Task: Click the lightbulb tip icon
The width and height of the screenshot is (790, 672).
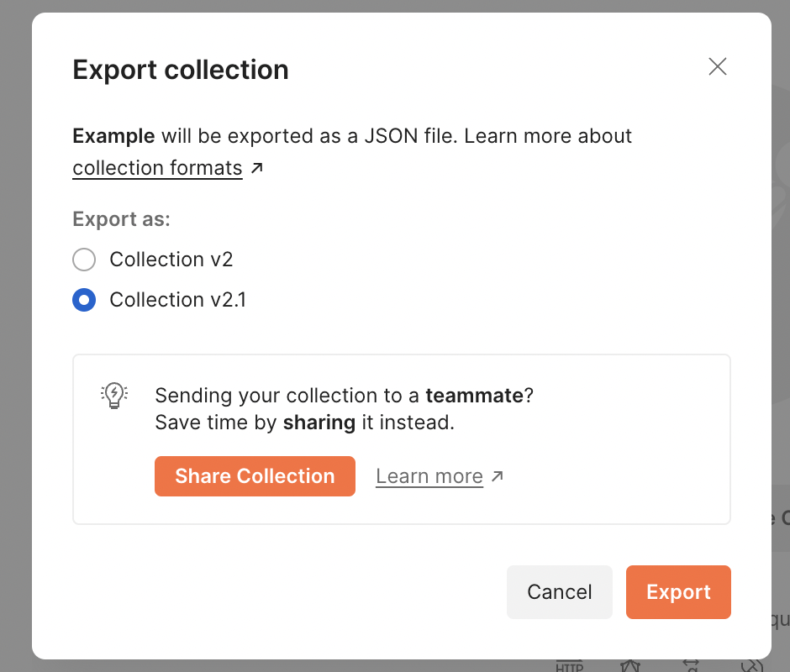Action: [114, 396]
